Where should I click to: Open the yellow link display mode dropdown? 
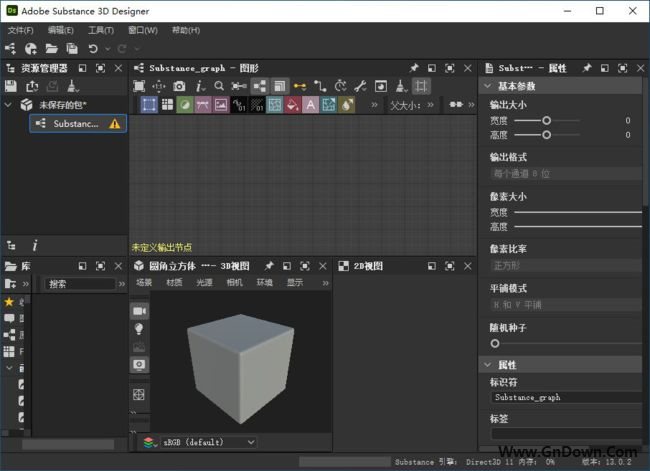[x=300, y=86]
